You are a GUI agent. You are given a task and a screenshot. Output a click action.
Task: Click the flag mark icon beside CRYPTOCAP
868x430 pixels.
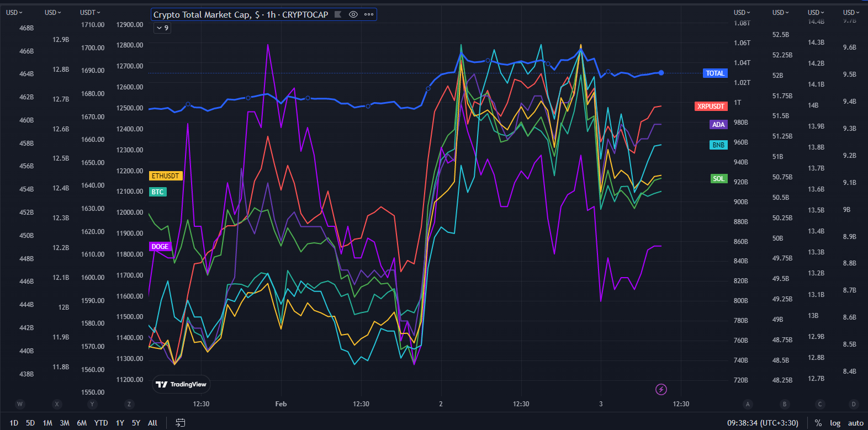point(338,14)
